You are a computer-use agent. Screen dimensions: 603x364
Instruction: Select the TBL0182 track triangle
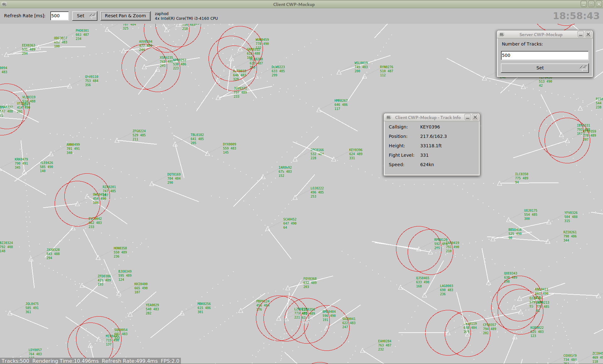coord(175,144)
